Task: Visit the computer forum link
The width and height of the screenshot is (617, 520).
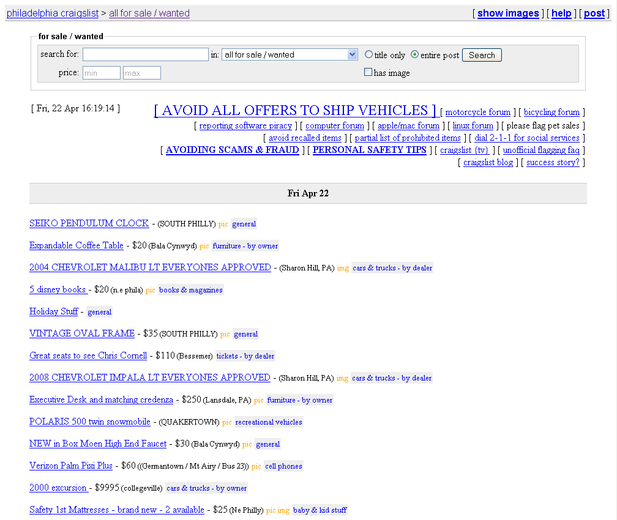Action: point(335,126)
